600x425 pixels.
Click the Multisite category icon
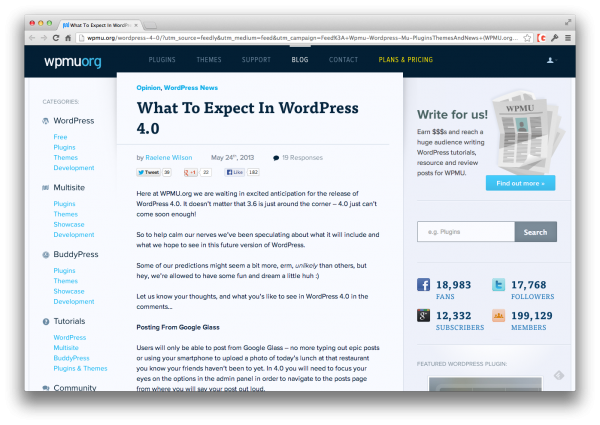pos(46,188)
